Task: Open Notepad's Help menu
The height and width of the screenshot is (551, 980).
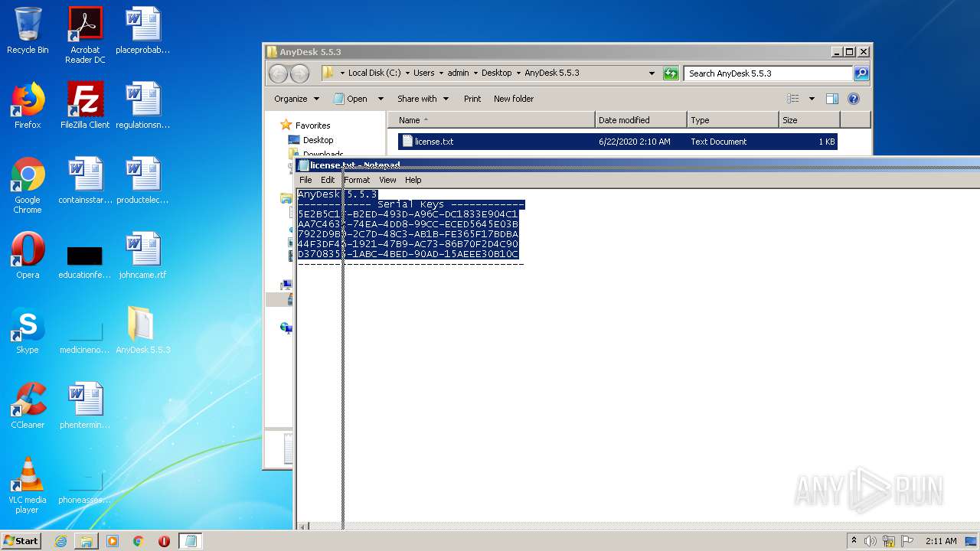Action: (x=413, y=180)
